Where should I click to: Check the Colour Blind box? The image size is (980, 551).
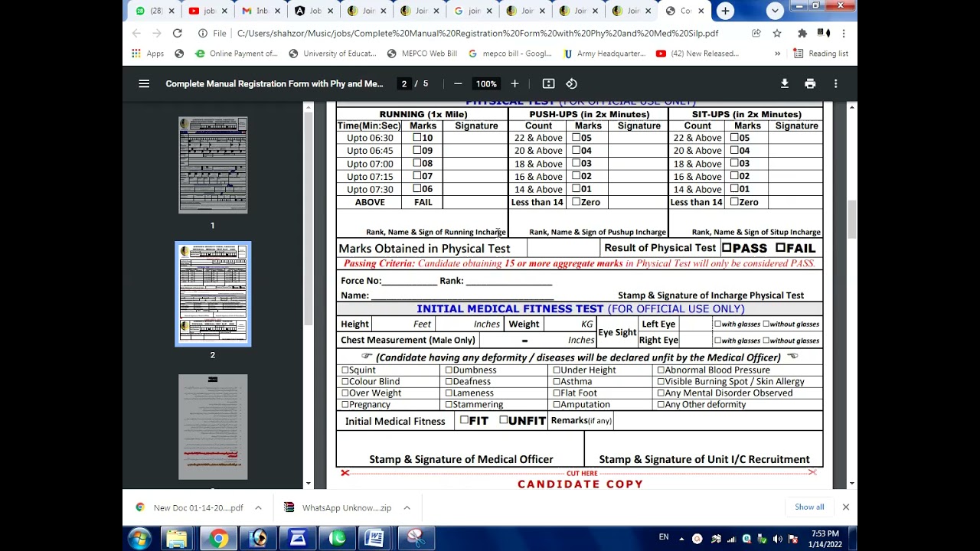tap(345, 381)
